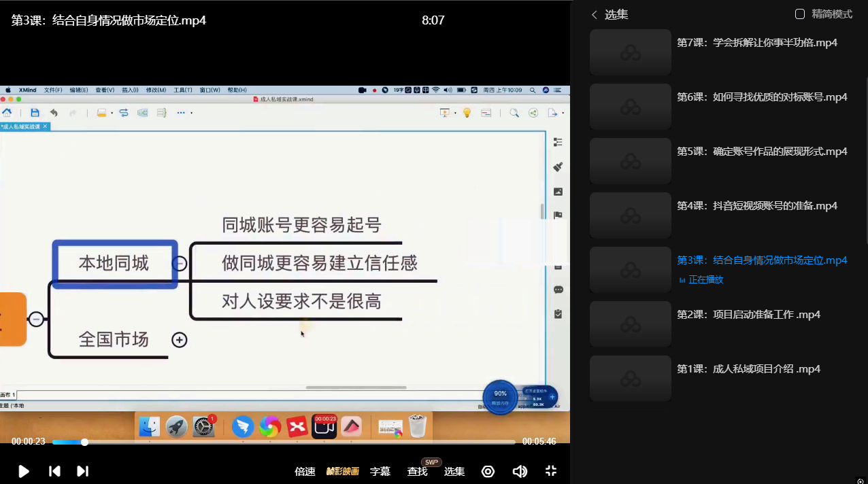Collapse the 选集 panel with back chevron
This screenshot has width=868, height=484.
(594, 14)
